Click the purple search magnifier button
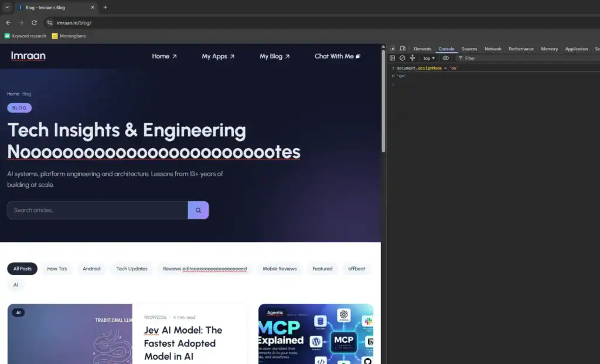 [198, 210]
